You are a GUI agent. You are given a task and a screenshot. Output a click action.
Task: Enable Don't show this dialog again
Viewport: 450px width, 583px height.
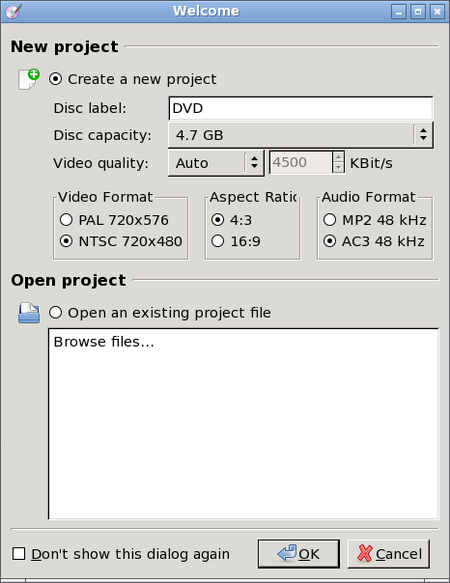pyautogui.click(x=19, y=554)
